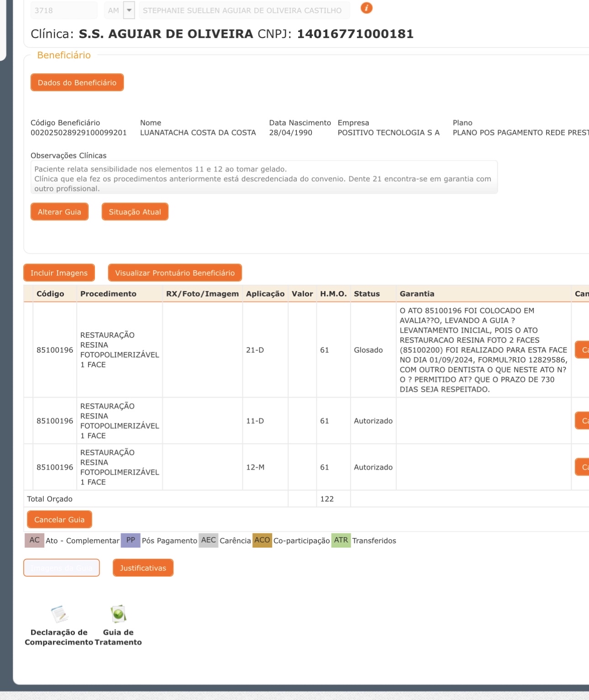The width and height of the screenshot is (589, 700).
Task: Open Dados do Beneficiário
Action: [77, 83]
